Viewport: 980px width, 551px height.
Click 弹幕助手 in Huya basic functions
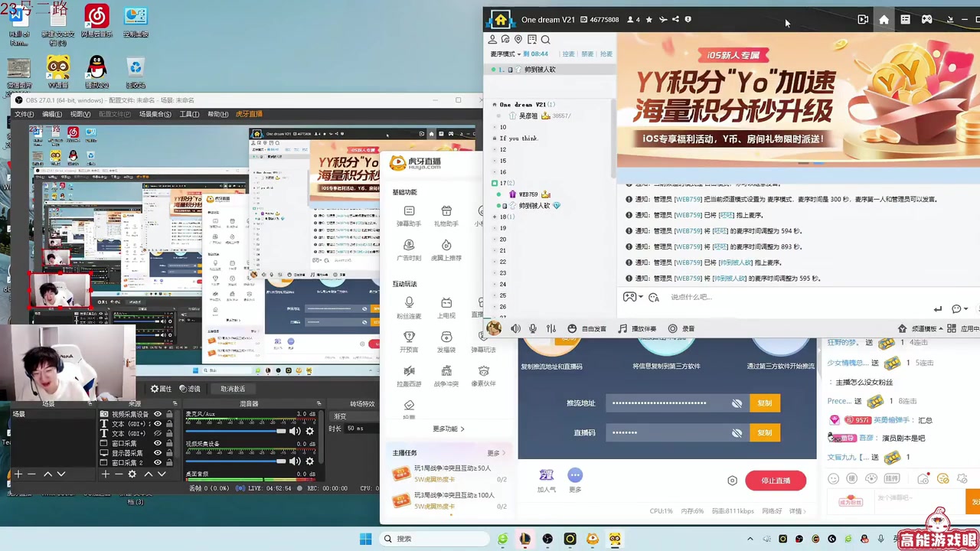click(409, 216)
